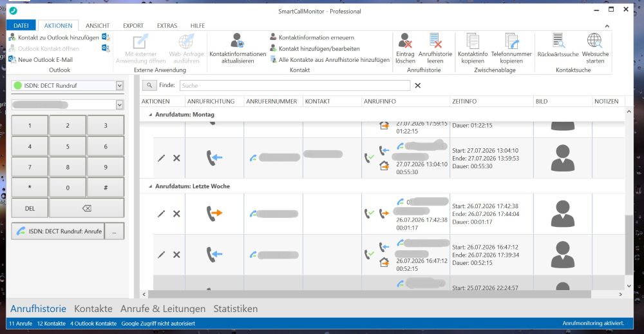Click the magnifier search button beside Finde
Screen dimensions: 644x334
pyautogui.click(x=149, y=85)
